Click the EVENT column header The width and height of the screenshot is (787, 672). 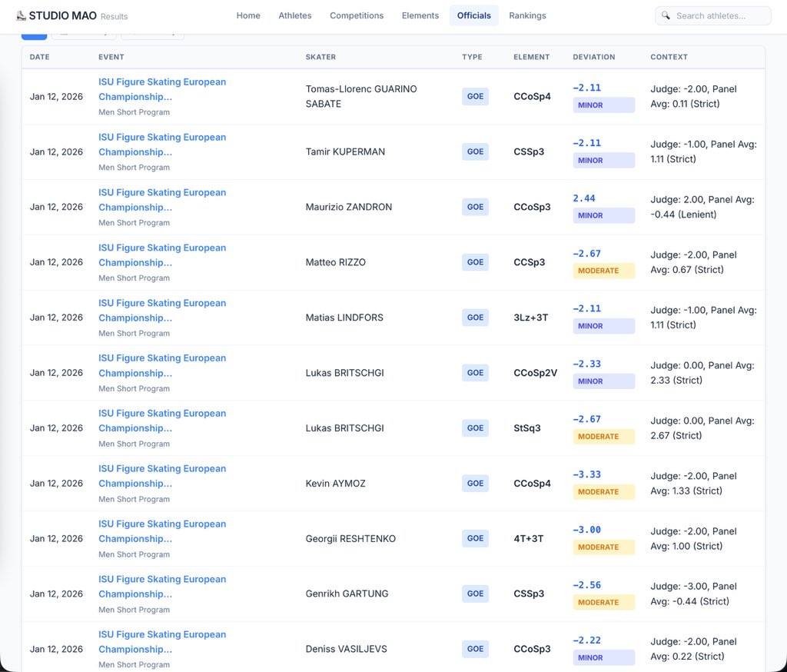[111, 57]
